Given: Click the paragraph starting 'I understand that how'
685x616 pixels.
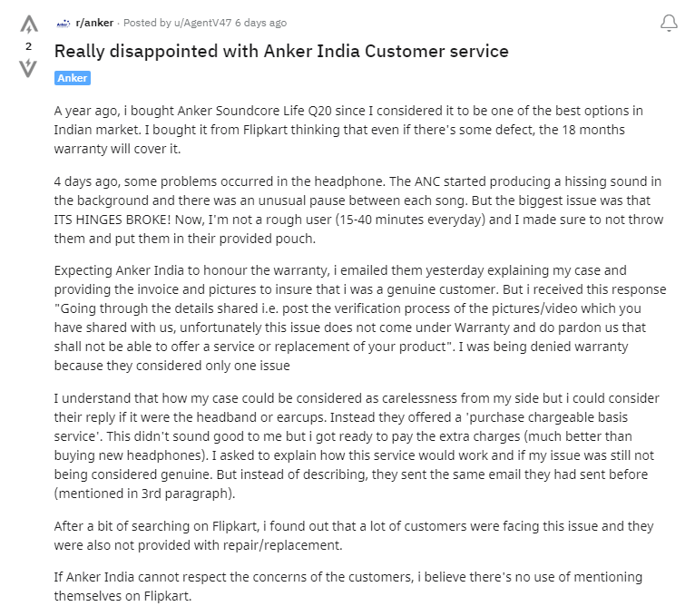Looking at the screenshot, I should coord(357,445).
